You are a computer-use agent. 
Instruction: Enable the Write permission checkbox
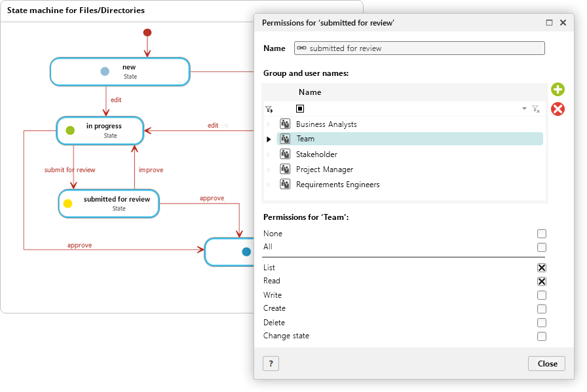coord(542,295)
